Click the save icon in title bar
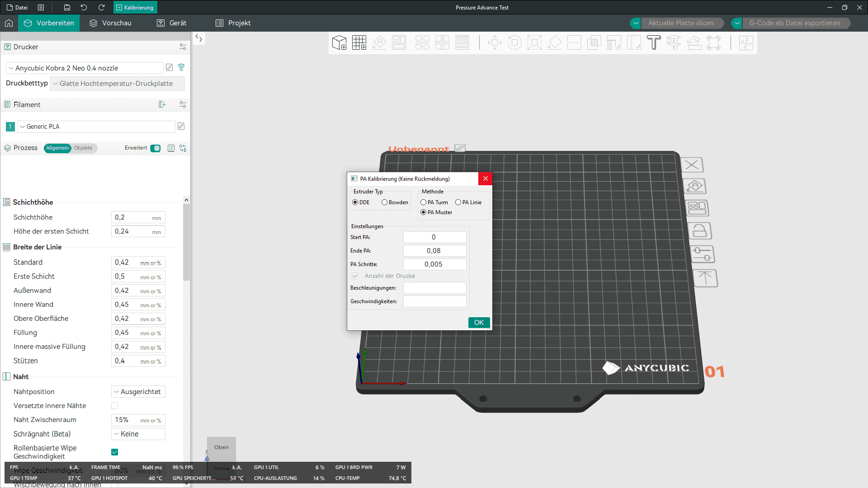This screenshot has width=868, height=488. 67,7
